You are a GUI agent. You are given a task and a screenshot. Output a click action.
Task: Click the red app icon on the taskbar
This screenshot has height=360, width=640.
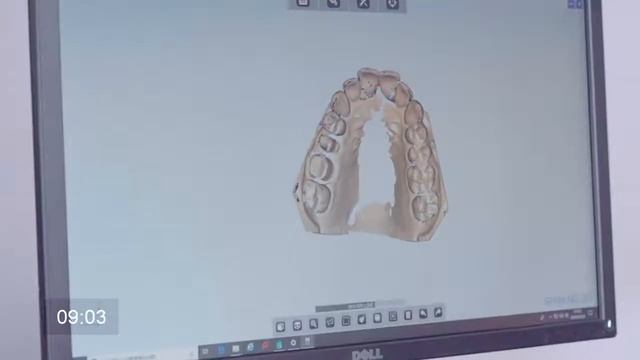(x=265, y=346)
